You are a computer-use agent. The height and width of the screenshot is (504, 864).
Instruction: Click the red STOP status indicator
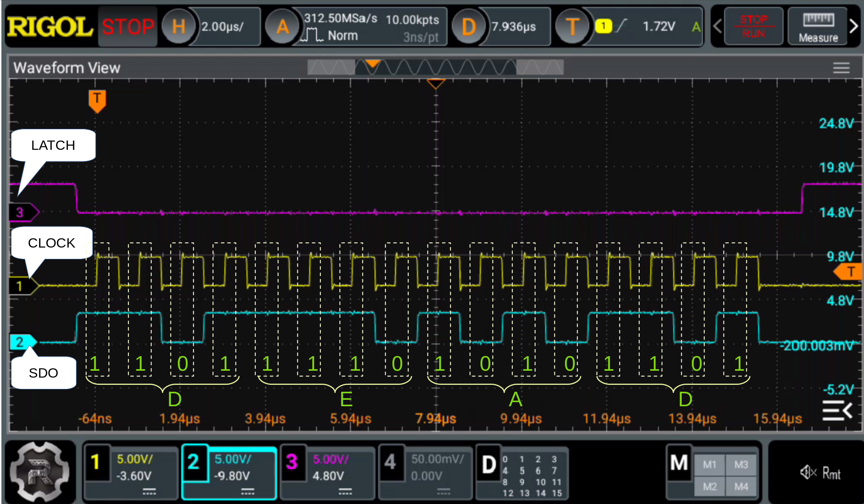(x=128, y=27)
